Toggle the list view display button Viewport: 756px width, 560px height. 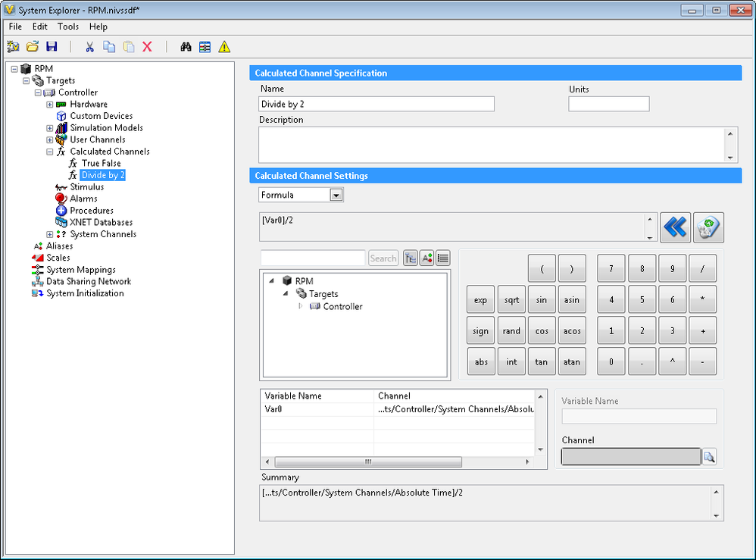pos(443,258)
